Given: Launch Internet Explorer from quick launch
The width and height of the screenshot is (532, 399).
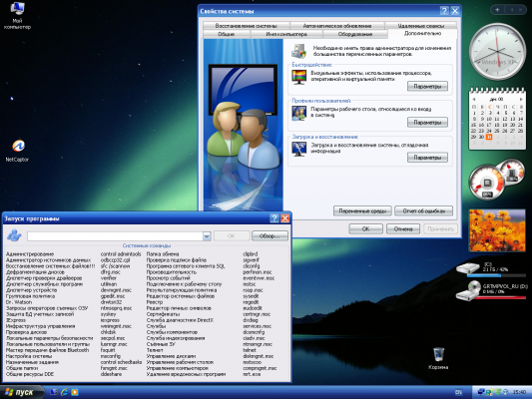Looking at the screenshot, I should coord(64,392).
